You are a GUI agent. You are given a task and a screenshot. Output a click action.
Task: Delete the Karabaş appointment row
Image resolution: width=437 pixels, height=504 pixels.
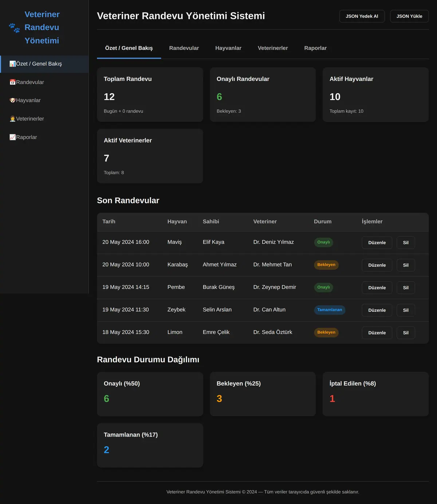406,265
